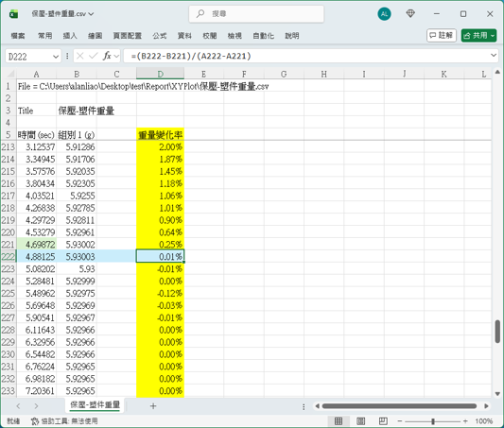Click the search box

point(256,14)
